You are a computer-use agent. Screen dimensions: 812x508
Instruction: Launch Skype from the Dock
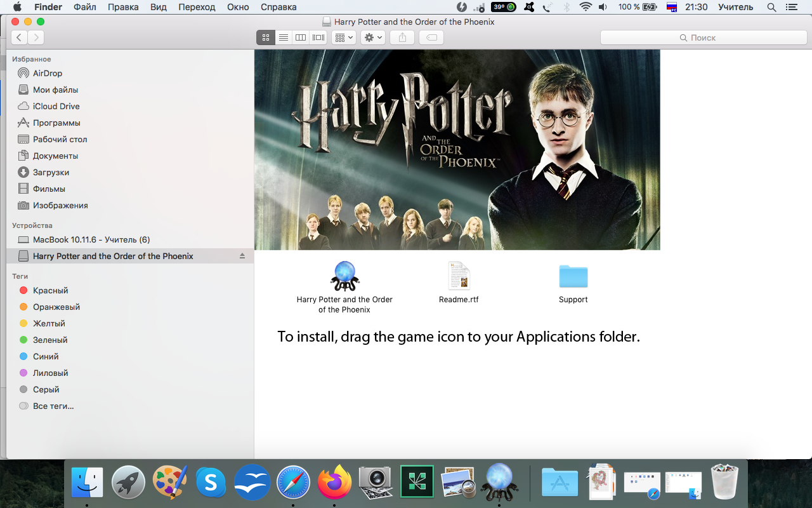click(x=211, y=482)
